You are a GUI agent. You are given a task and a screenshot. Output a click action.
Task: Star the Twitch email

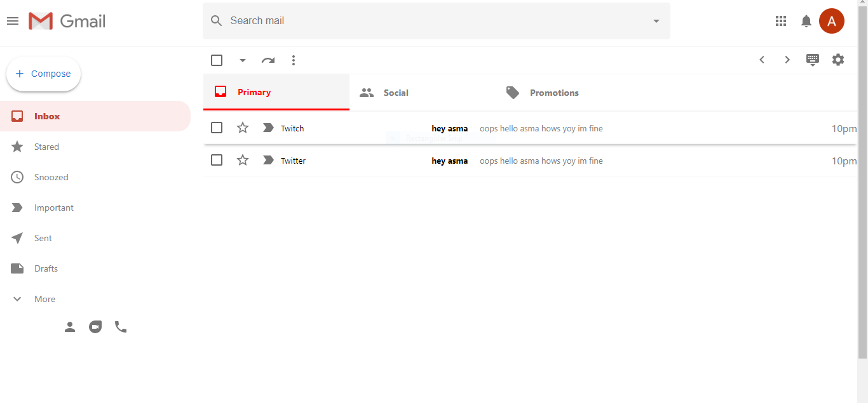click(243, 128)
